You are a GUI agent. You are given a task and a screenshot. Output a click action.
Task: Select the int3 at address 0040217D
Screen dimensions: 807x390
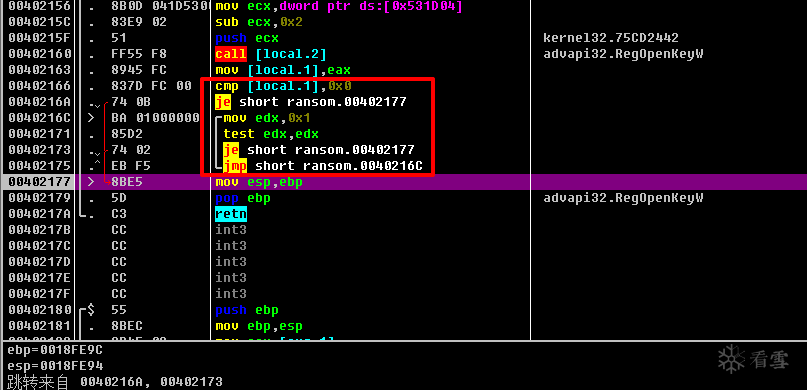pos(231,261)
